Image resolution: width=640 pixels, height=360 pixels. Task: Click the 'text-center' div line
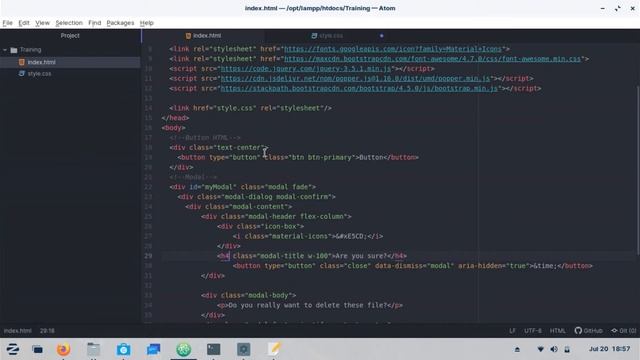(219, 147)
